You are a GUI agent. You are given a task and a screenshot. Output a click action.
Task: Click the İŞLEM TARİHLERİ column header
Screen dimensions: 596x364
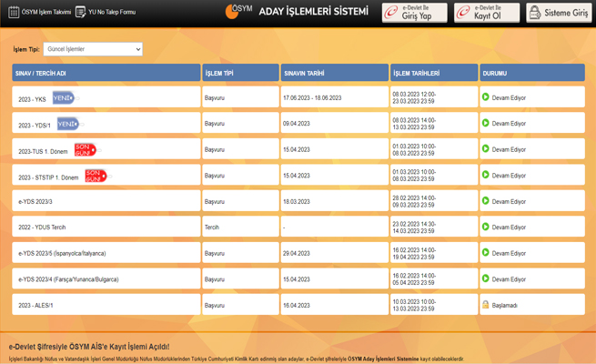pos(434,73)
